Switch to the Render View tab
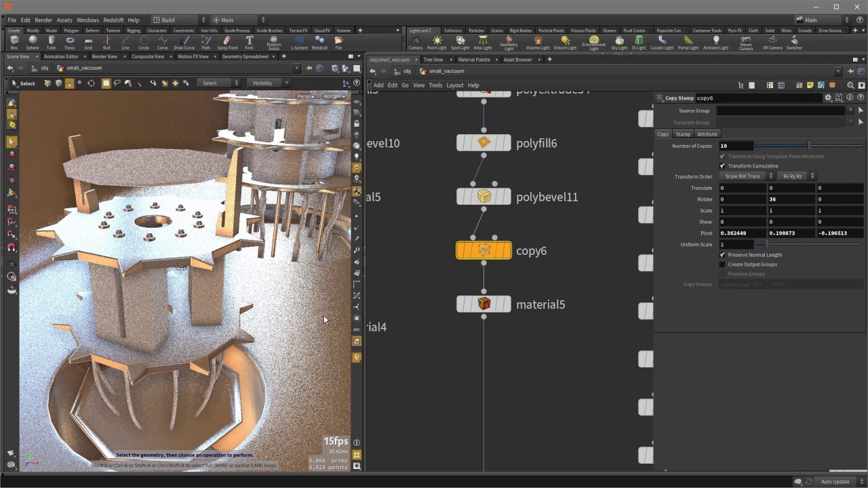Screen dimensions: 868x488 coord(104,57)
